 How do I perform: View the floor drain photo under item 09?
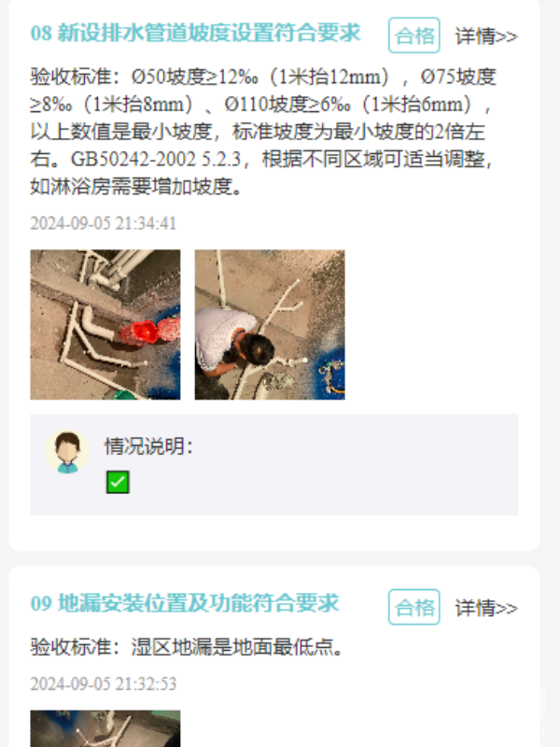[x=105, y=728]
